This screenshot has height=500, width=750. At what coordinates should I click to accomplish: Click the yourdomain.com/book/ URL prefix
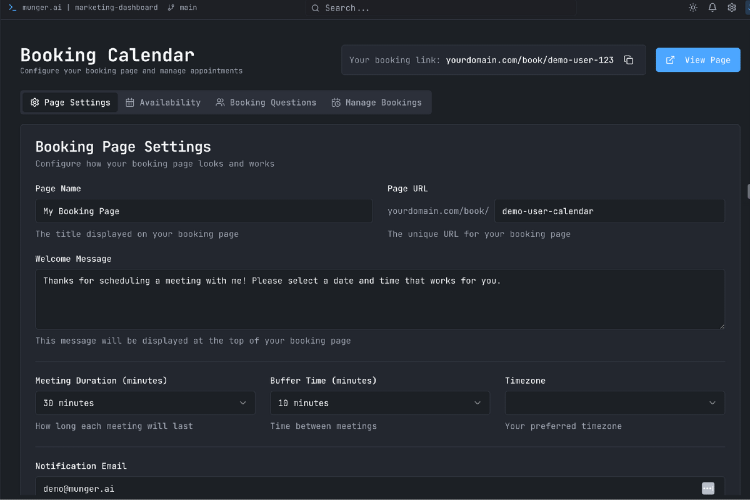pos(438,211)
